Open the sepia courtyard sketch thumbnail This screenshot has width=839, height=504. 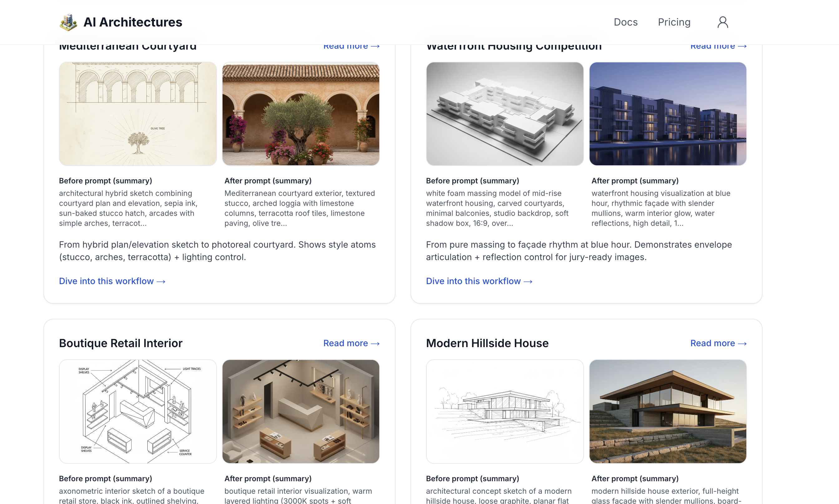(x=138, y=114)
